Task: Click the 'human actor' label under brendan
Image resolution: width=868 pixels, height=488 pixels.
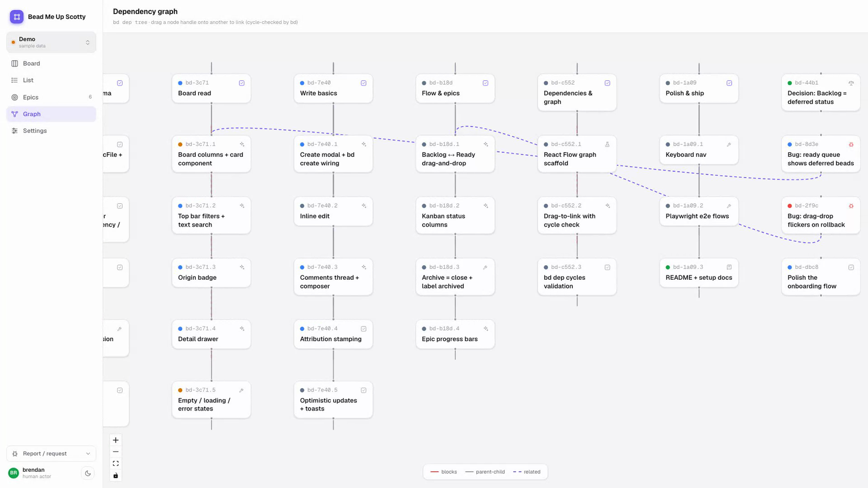Action: 37,477
